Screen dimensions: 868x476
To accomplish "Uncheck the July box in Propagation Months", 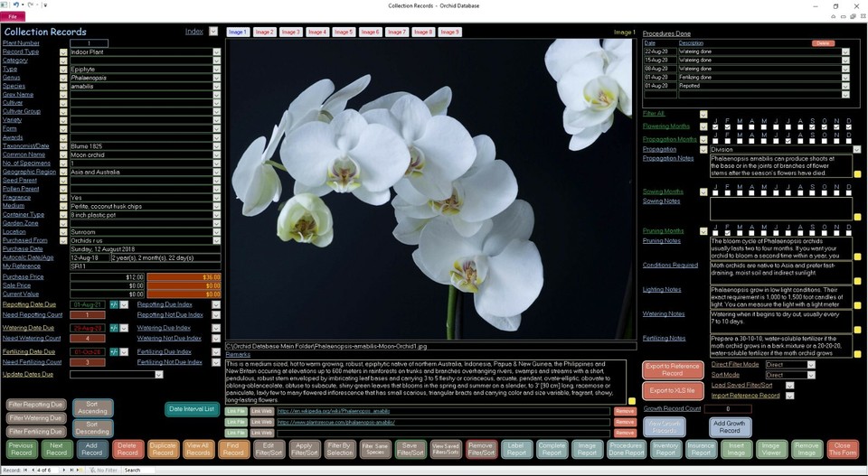I will coord(788,140).
